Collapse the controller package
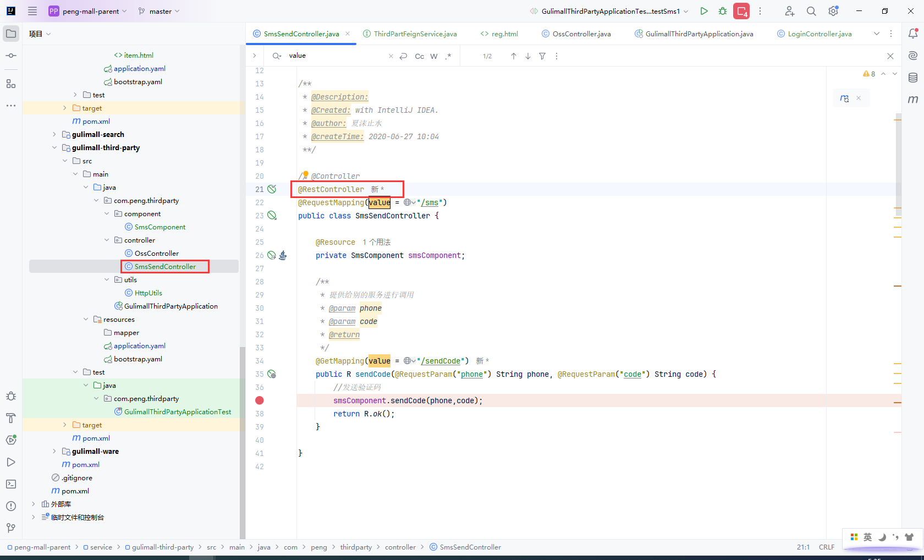This screenshot has height=560, width=924. [107, 240]
